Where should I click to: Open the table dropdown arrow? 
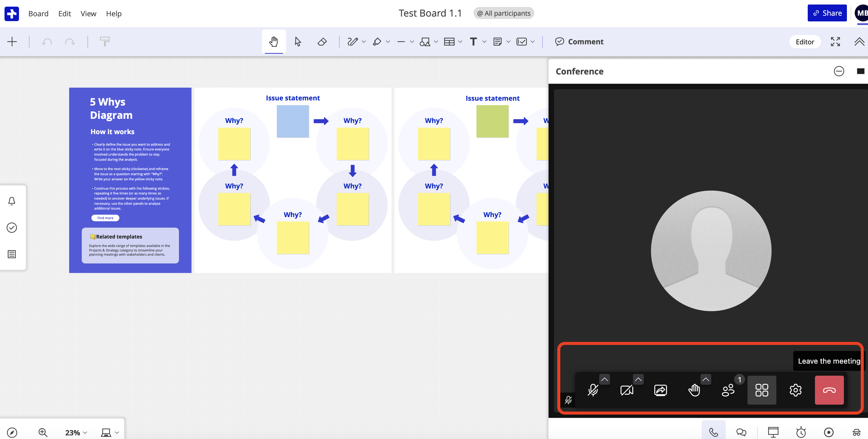460,42
